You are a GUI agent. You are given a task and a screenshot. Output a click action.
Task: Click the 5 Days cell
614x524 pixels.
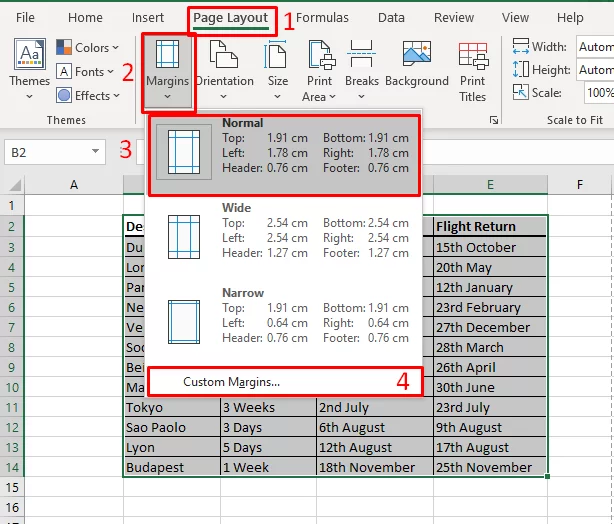tap(268, 447)
